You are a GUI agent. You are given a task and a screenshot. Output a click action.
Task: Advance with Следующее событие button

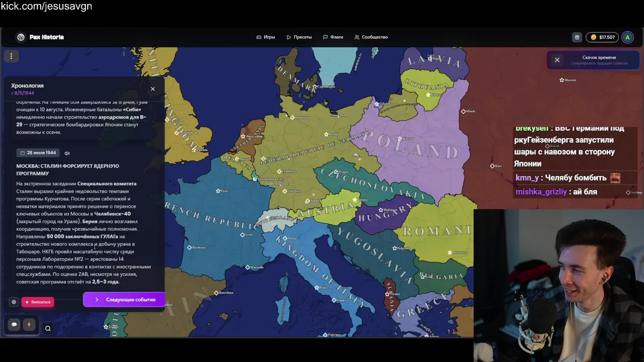click(124, 300)
